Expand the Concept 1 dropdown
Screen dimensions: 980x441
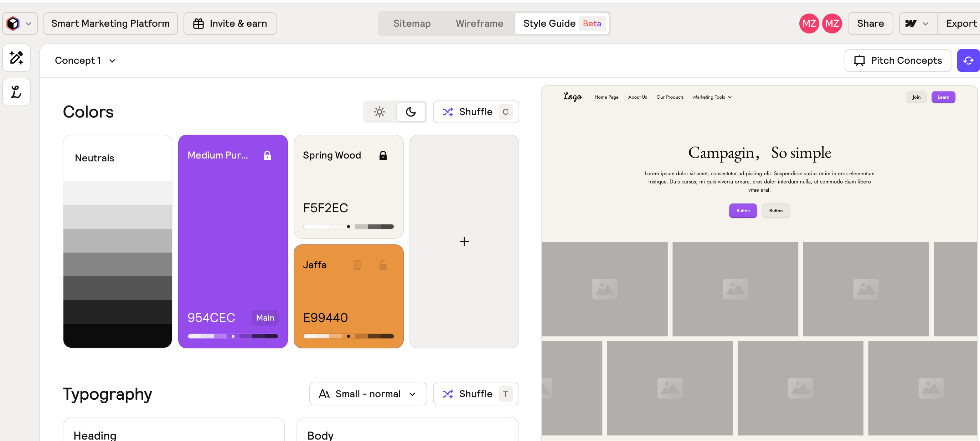tap(85, 61)
